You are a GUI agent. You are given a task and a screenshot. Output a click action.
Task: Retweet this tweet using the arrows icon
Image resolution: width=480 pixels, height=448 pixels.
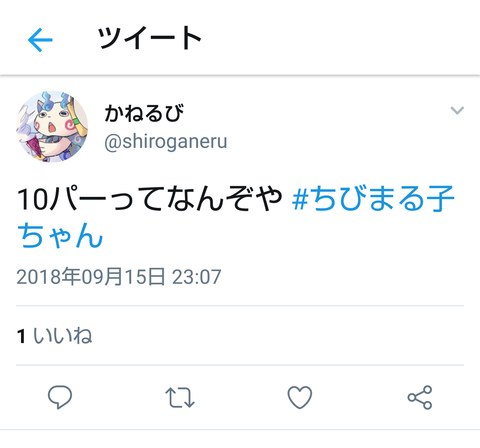click(180, 397)
